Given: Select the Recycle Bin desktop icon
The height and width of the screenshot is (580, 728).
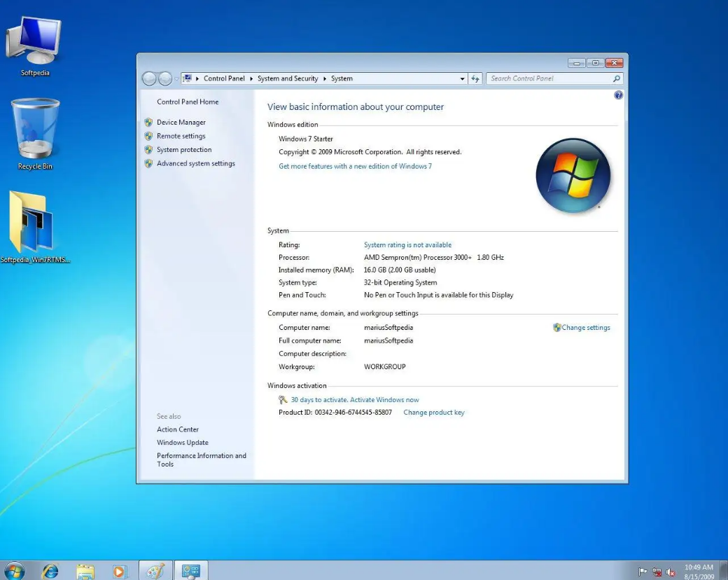Looking at the screenshot, I should click(x=35, y=134).
